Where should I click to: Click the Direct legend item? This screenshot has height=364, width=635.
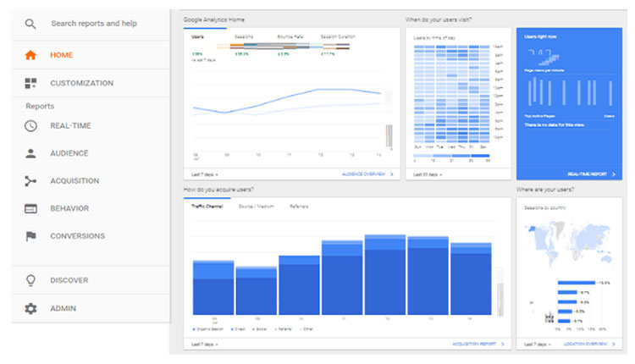tap(239, 329)
